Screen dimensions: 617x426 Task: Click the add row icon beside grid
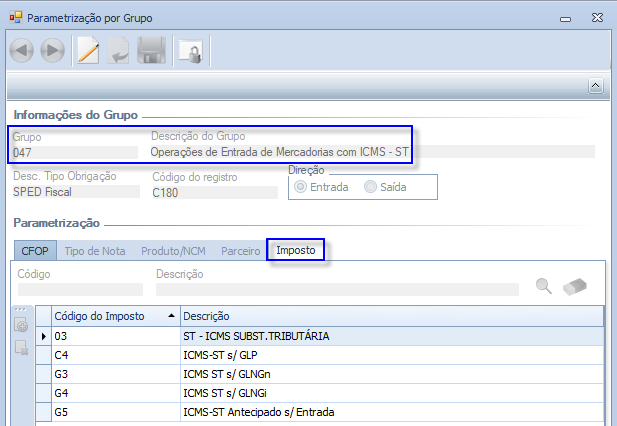(21, 325)
